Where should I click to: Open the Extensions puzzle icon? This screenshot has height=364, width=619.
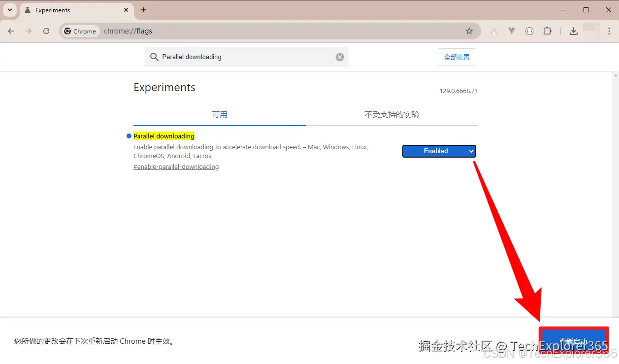[x=547, y=31]
